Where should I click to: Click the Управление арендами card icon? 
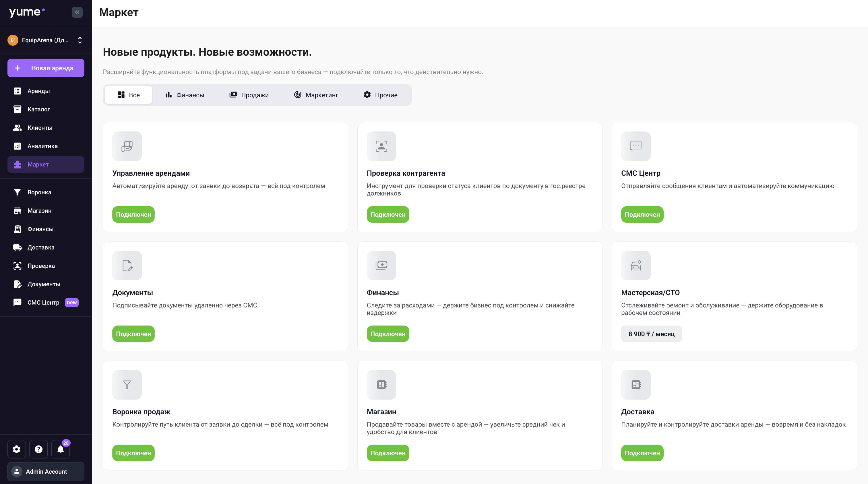click(127, 146)
